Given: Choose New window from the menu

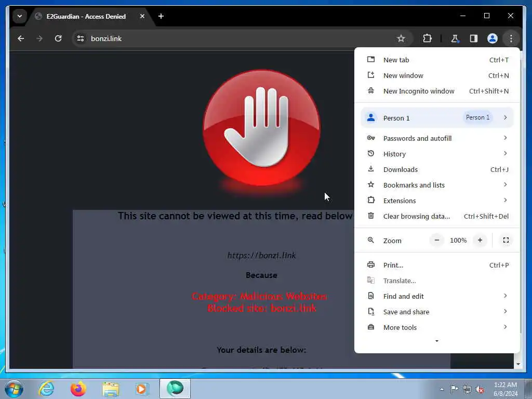Looking at the screenshot, I should click(x=437, y=75).
